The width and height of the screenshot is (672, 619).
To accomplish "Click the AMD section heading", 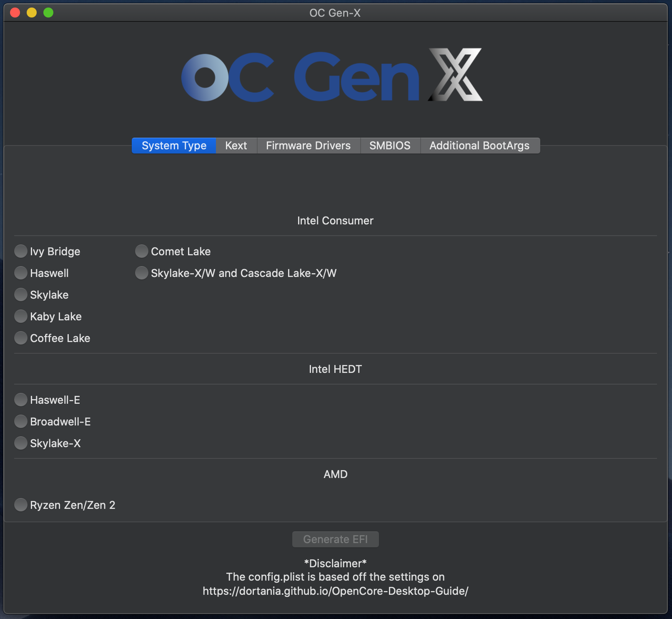I will 336,474.
